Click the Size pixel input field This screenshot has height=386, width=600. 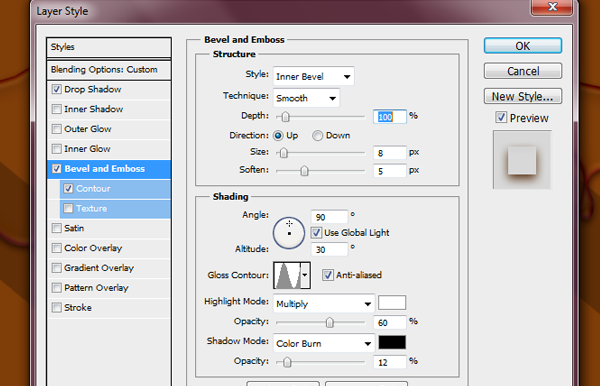pos(390,153)
